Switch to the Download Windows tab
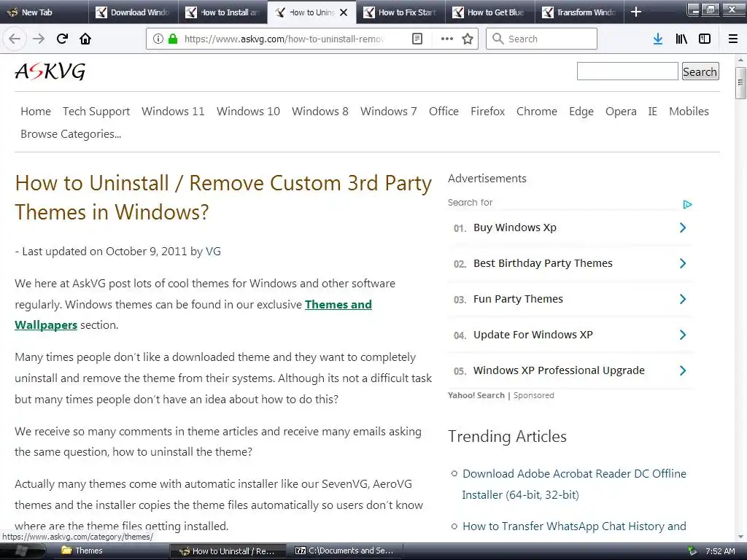747x560 pixels. click(x=133, y=12)
